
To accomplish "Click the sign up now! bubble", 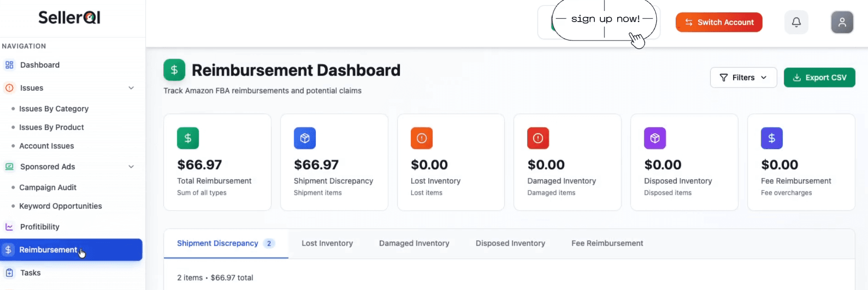I will pos(604,19).
